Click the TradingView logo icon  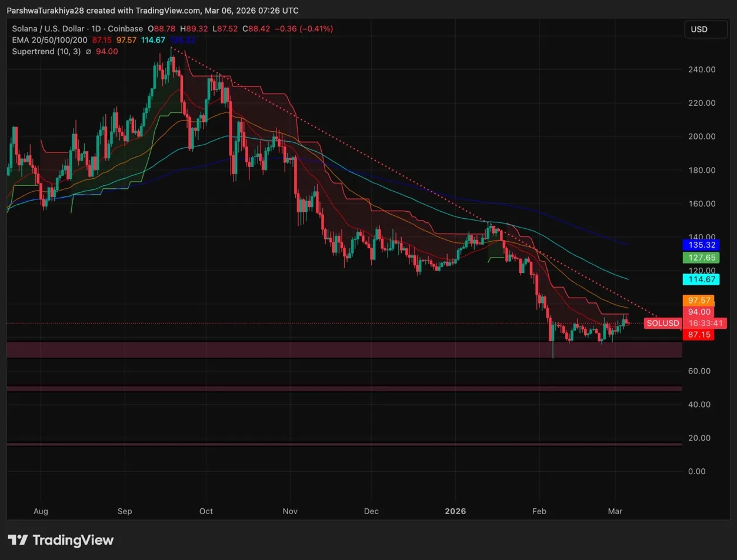tap(18, 540)
